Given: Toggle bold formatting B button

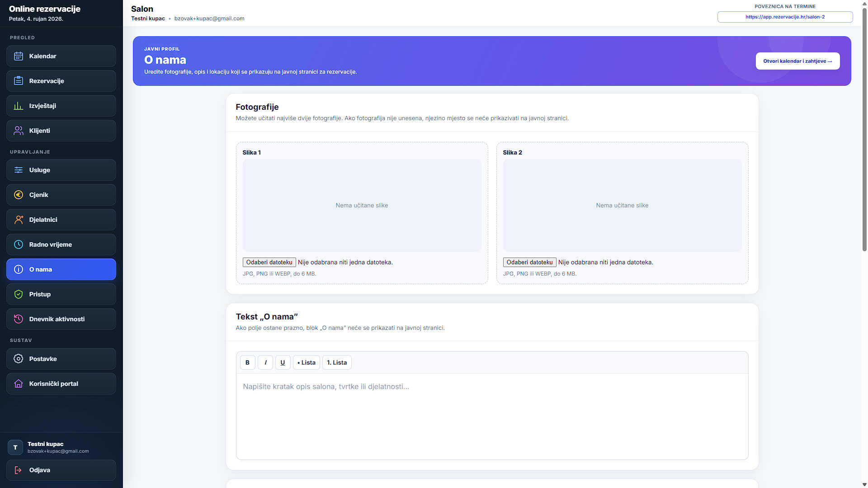Looking at the screenshot, I should tap(247, 362).
